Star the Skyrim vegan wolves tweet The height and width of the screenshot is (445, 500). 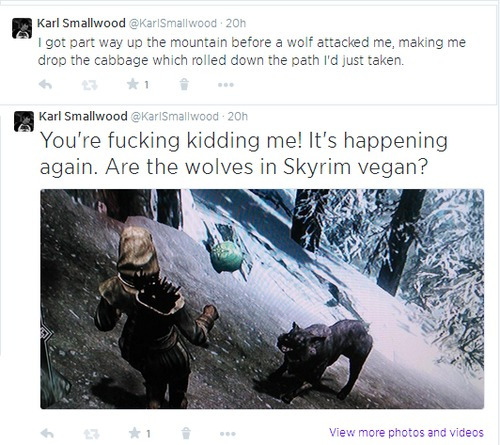click(135, 433)
